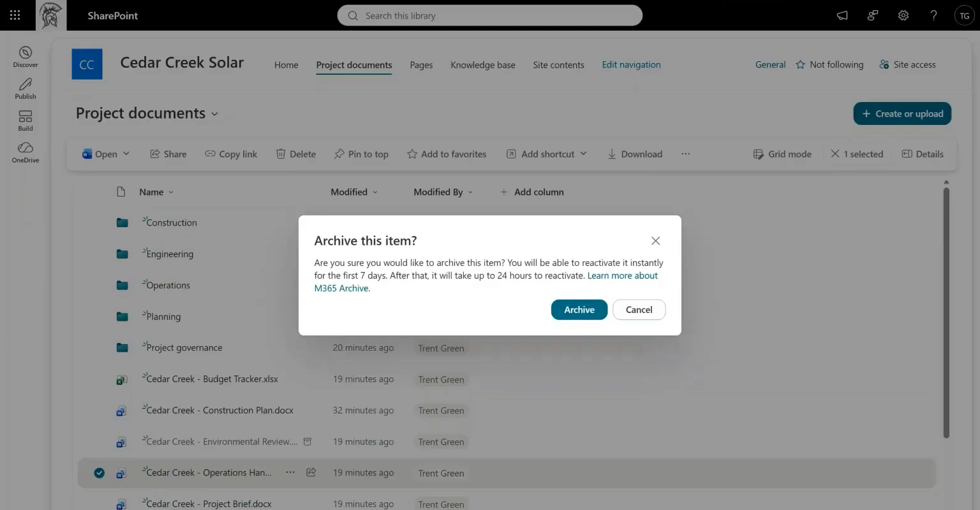Open OneDrive from the left rail
The image size is (980, 510).
click(x=26, y=152)
